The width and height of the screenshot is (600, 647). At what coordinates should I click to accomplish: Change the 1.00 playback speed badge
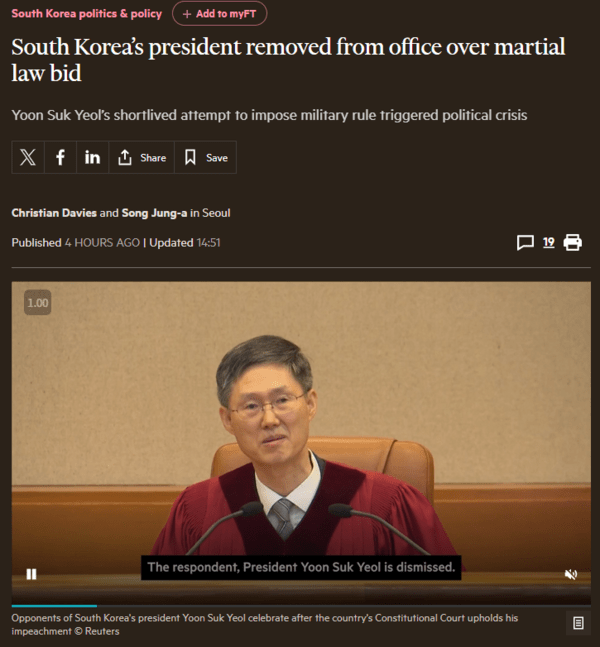[x=38, y=302]
